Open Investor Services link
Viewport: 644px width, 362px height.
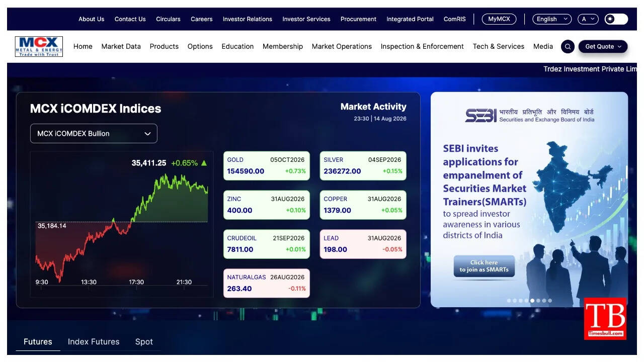(306, 19)
